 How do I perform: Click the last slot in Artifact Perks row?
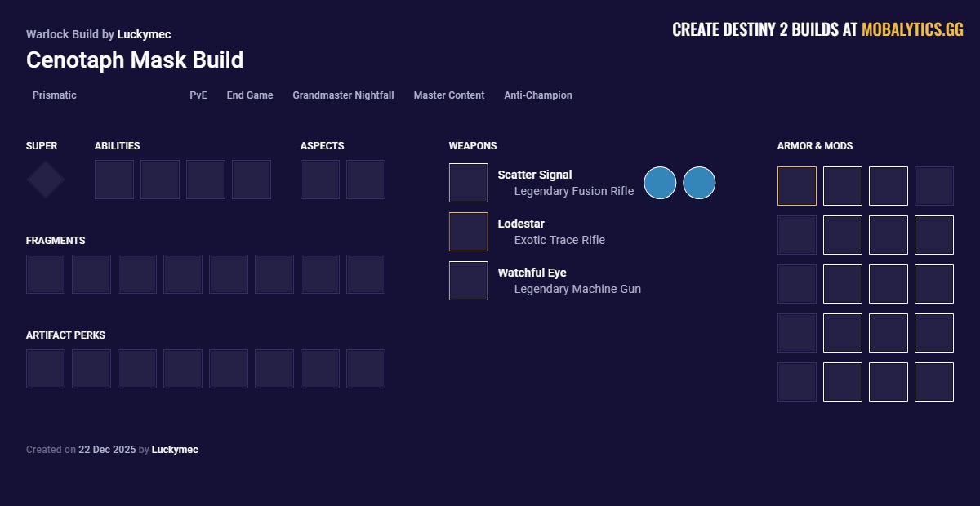pyautogui.click(x=366, y=369)
